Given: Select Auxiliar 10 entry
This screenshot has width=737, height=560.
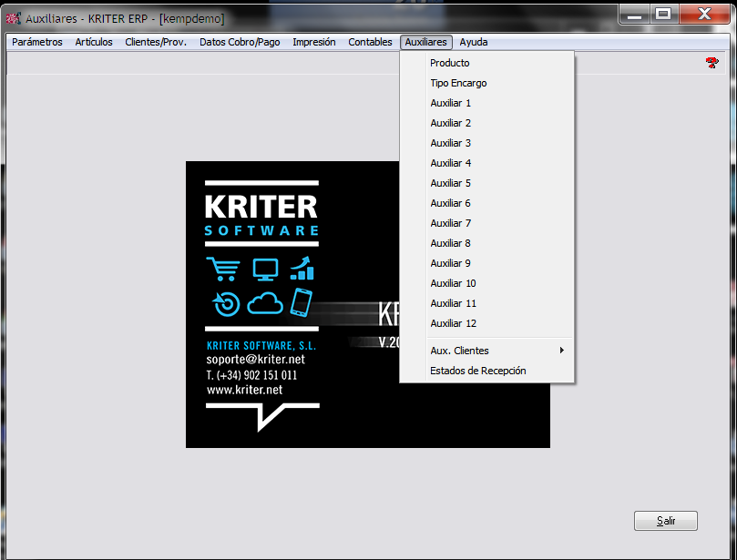Looking at the screenshot, I should tap(487, 284).
